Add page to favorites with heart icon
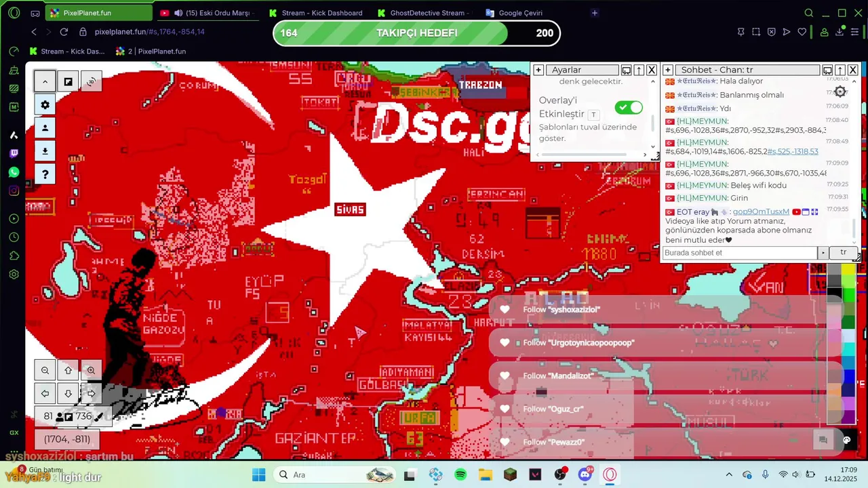 (802, 32)
